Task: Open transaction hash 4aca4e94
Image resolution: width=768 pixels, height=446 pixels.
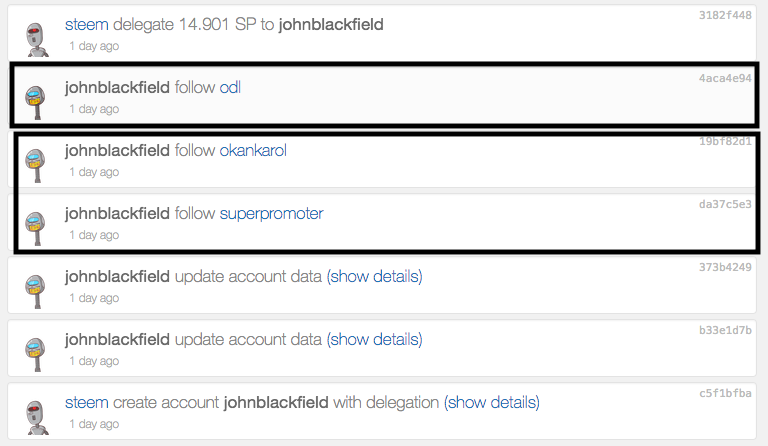Action: (x=725, y=78)
